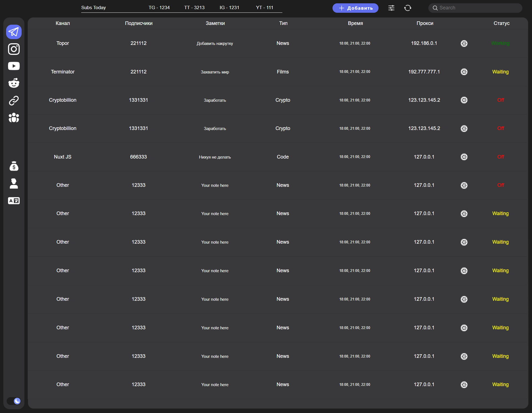Open the Telegram section in sidebar
Image resolution: width=532 pixels, height=413 pixels.
pyautogui.click(x=14, y=32)
